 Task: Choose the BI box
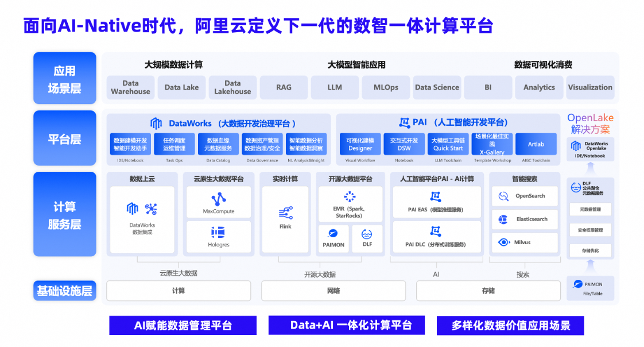tap(488, 87)
